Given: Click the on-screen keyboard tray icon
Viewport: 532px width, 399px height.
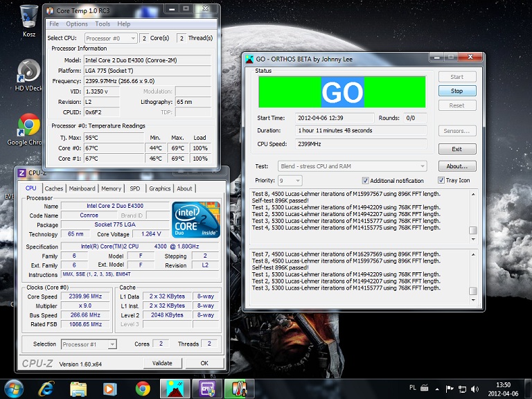Looking at the screenshot, I should pos(424,387).
